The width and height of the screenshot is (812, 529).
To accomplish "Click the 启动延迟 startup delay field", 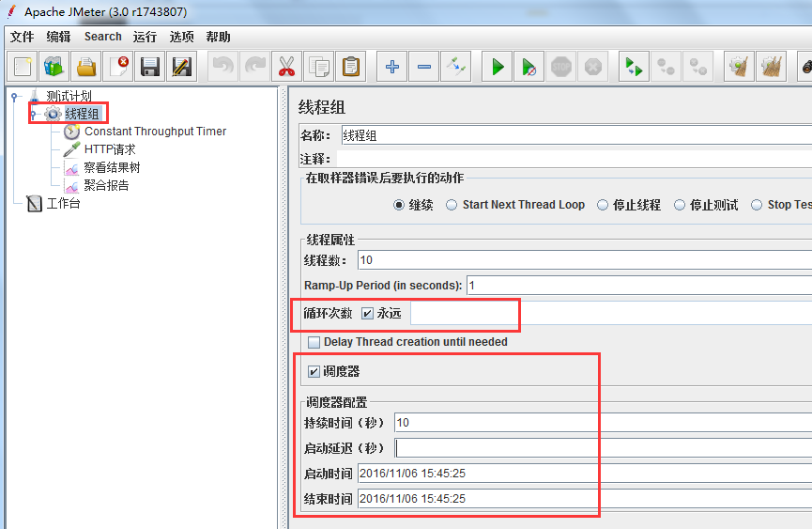I will [603, 448].
